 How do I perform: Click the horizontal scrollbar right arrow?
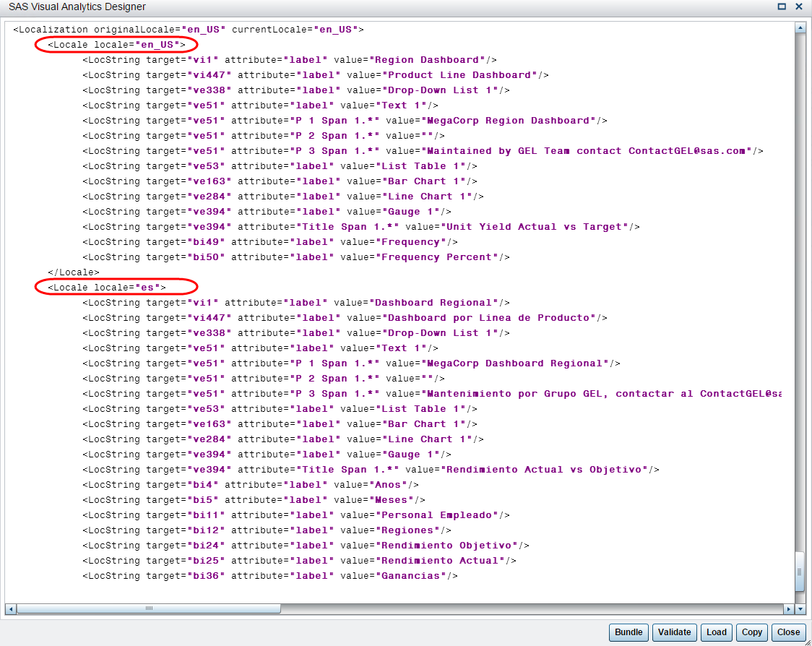click(789, 609)
